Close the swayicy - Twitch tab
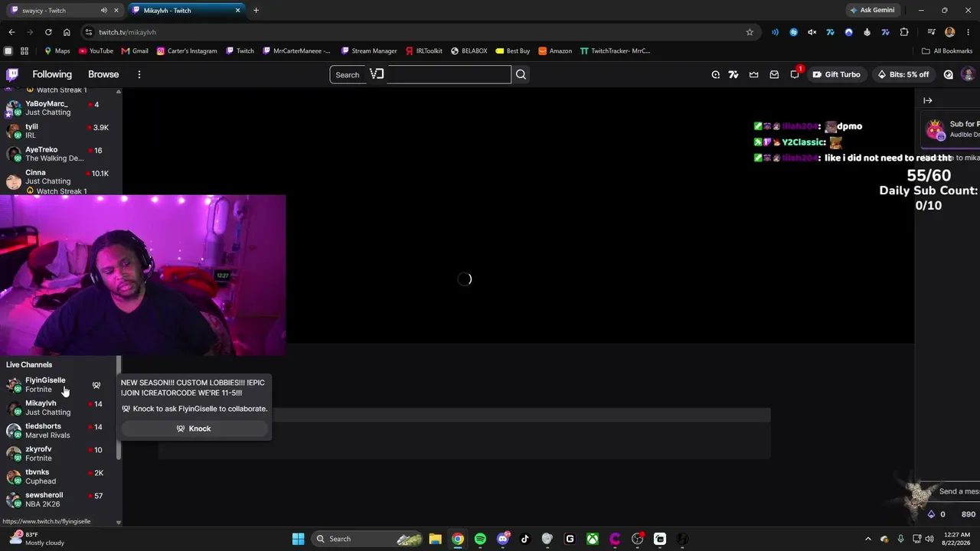 [x=116, y=11]
